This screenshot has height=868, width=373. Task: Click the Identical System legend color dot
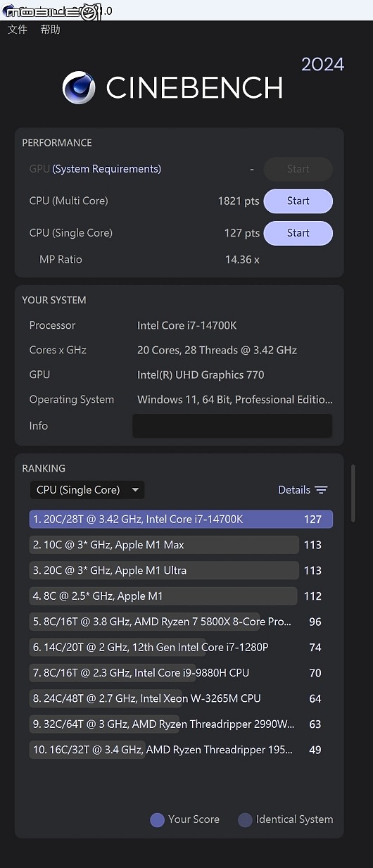(245, 819)
